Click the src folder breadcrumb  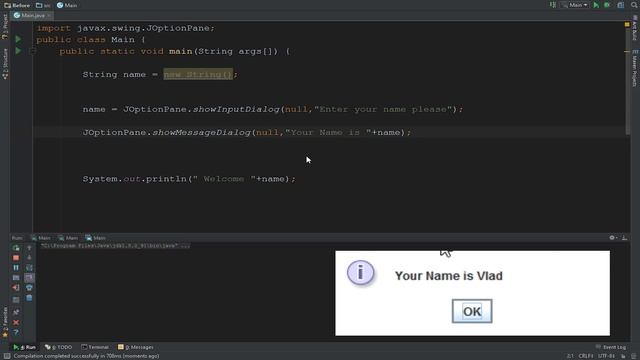pos(43,5)
